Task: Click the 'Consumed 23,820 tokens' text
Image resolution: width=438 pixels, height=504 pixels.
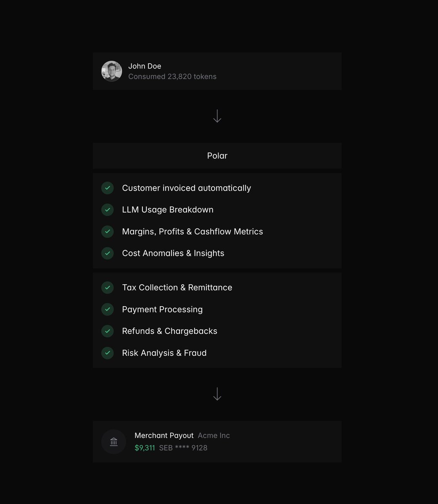Action: (172, 76)
